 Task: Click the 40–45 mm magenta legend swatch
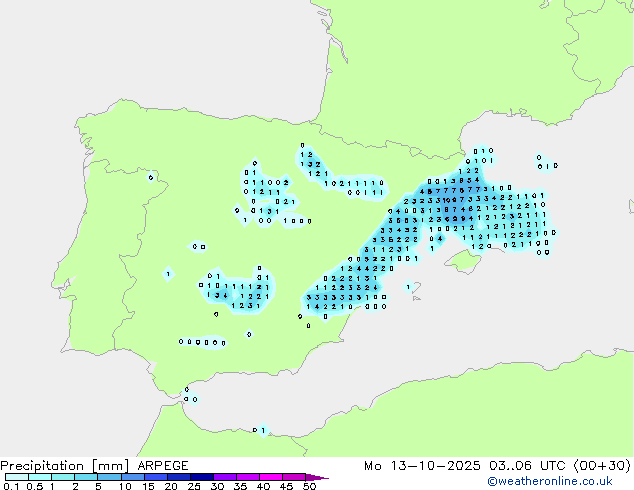pyautogui.click(x=271, y=477)
